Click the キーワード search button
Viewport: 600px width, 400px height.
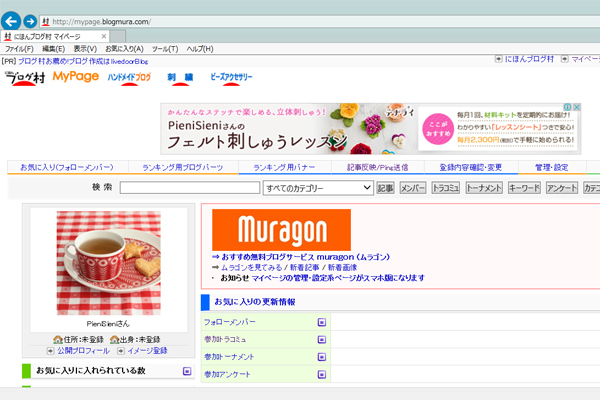click(x=524, y=188)
